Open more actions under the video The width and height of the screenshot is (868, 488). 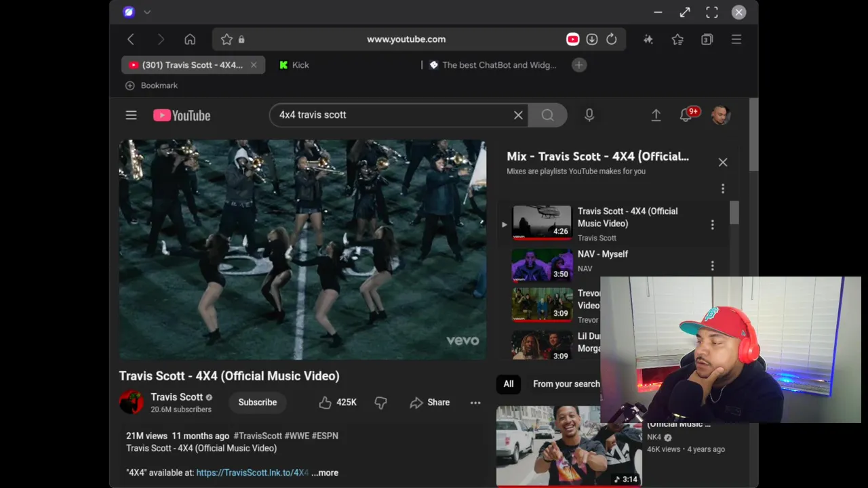click(475, 403)
